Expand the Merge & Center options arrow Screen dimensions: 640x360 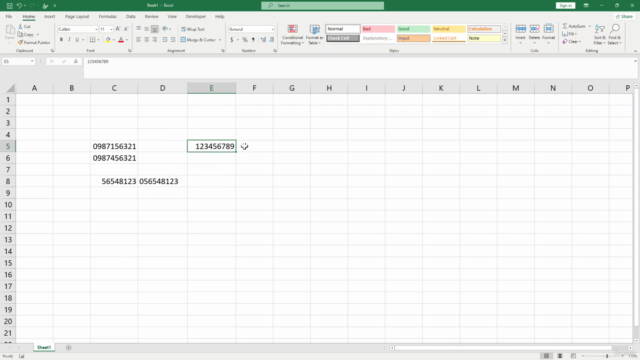(x=220, y=40)
